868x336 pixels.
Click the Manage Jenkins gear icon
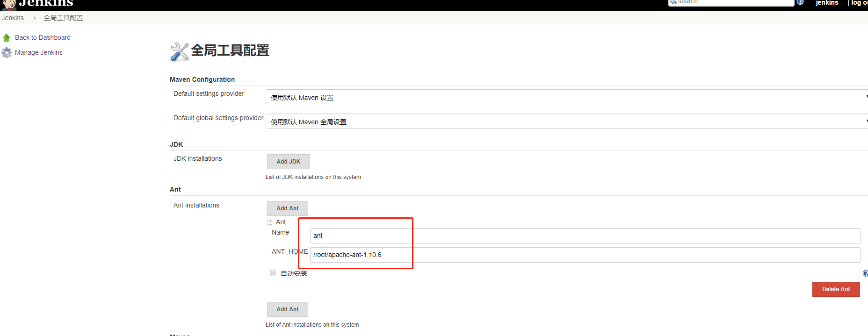pyautogui.click(x=7, y=53)
